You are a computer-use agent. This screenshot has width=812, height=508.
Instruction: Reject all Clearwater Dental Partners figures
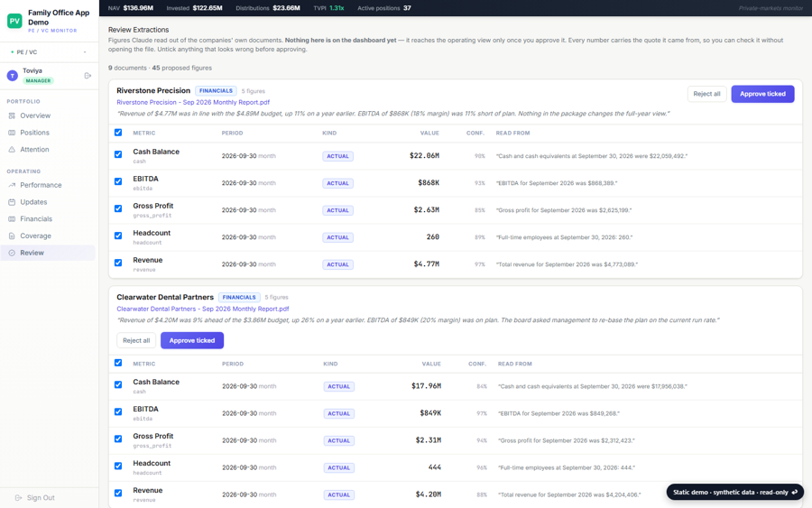136,340
